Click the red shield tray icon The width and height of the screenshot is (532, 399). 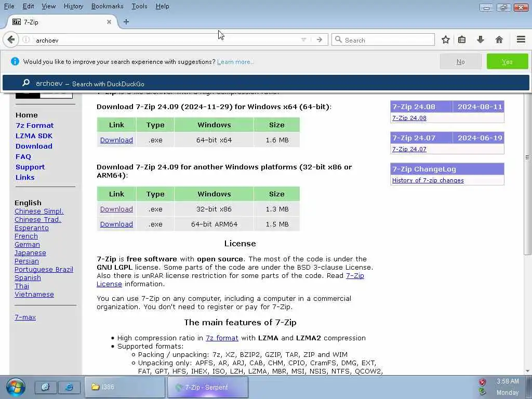pos(482,382)
